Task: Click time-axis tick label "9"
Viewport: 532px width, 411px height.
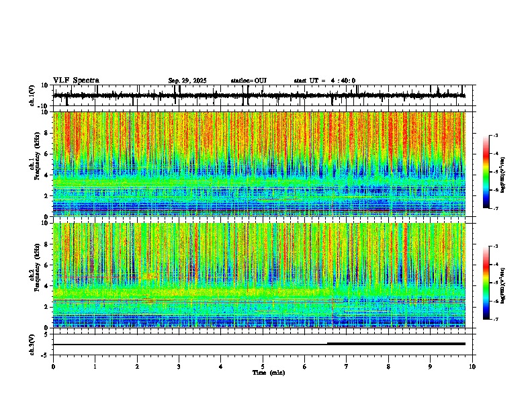Action: tap(430, 367)
